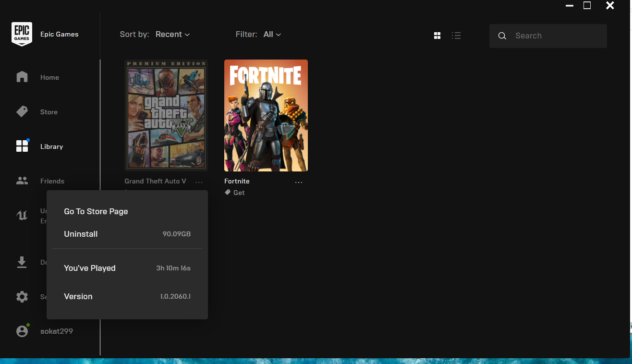Open the Friends icon in sidebar
The height and width of the screenshot is (364, 632).
coord(22,181)
